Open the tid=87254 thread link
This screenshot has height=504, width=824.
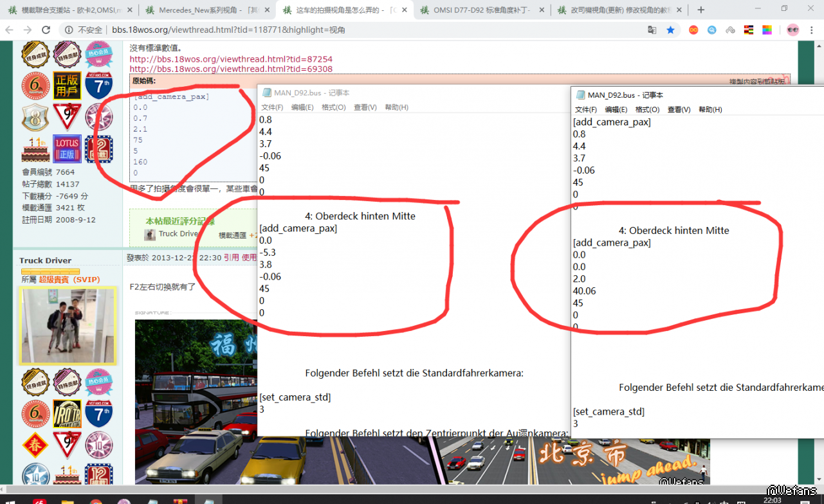231,59
